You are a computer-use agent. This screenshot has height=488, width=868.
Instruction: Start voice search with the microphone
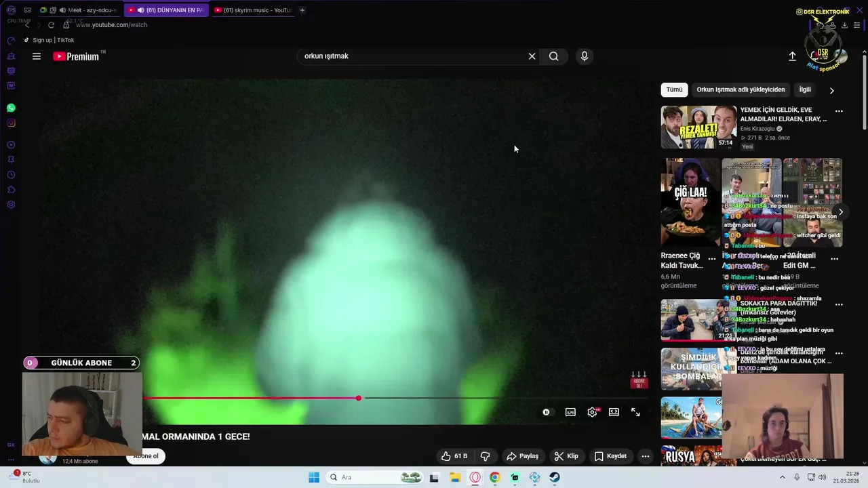point(585,56)
